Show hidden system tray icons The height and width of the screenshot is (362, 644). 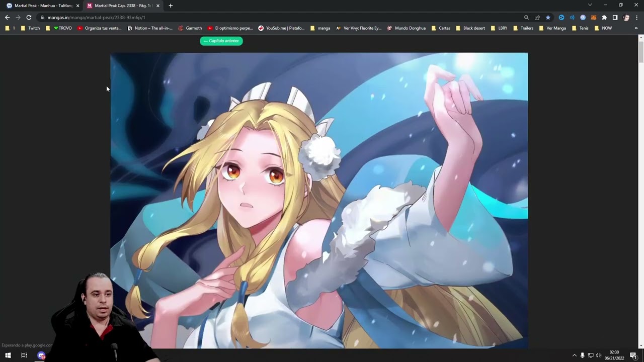coord(574,355)
